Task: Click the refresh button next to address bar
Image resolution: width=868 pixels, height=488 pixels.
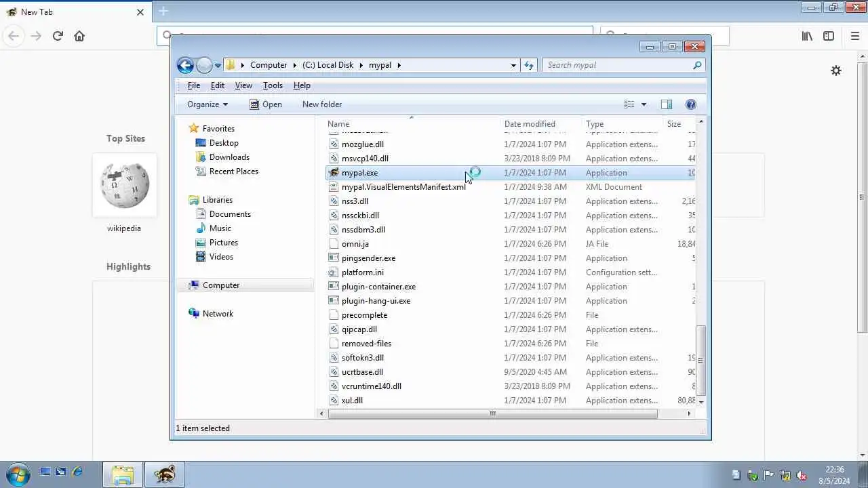Action: coord(529,65)
